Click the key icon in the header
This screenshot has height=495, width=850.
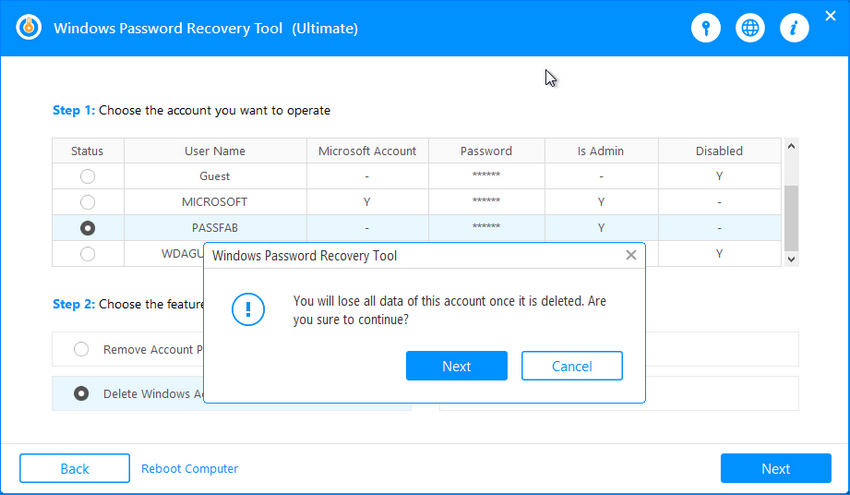coord(706,28)
